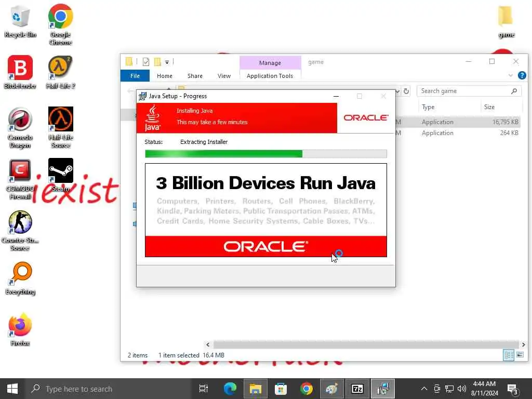The width and height of the screenshot is (532, 399).
Task: Select the Application Tools tab
Action: tap(270, 76)
